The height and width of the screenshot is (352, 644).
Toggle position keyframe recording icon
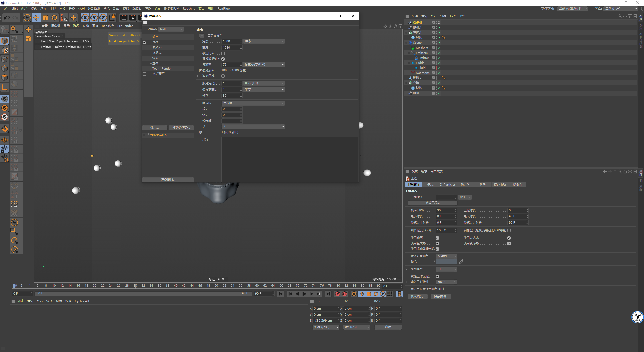(362, 294)
